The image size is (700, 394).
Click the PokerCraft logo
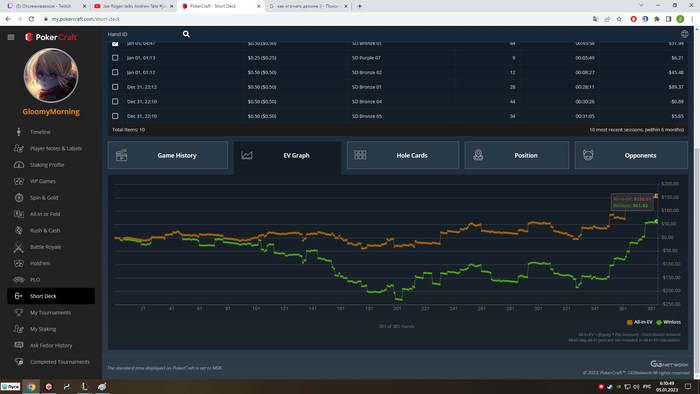tap(51, 37)
